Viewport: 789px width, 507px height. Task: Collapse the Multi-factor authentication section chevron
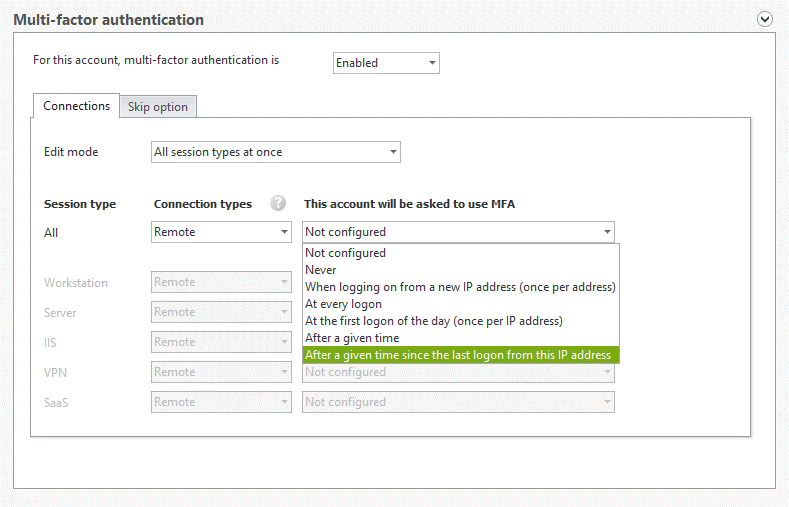tap(765, 19)
